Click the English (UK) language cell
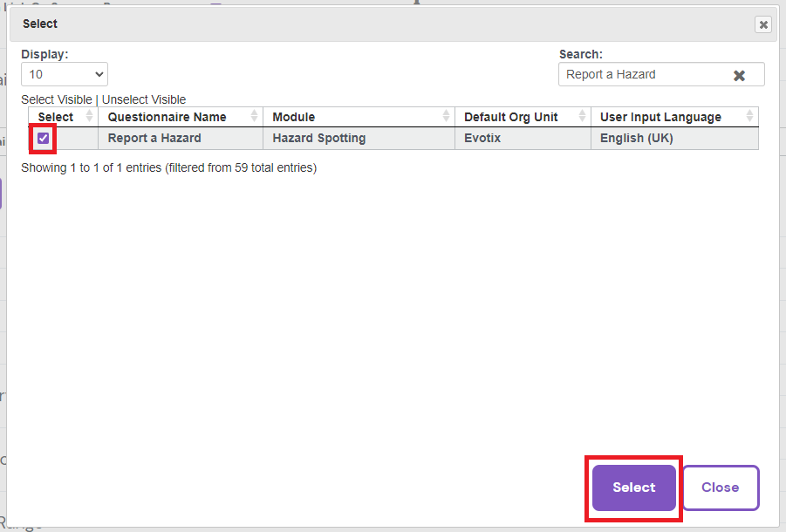 (x=637, y=138)
